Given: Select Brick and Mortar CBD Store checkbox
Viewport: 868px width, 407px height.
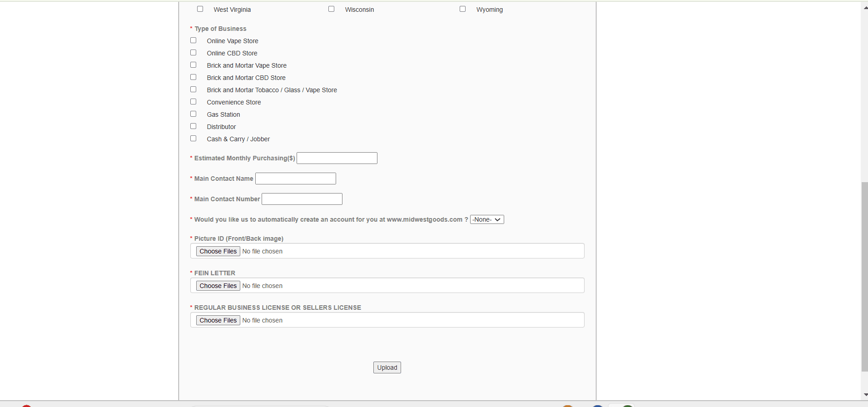Looking at the screenshot, I should 193,77.
